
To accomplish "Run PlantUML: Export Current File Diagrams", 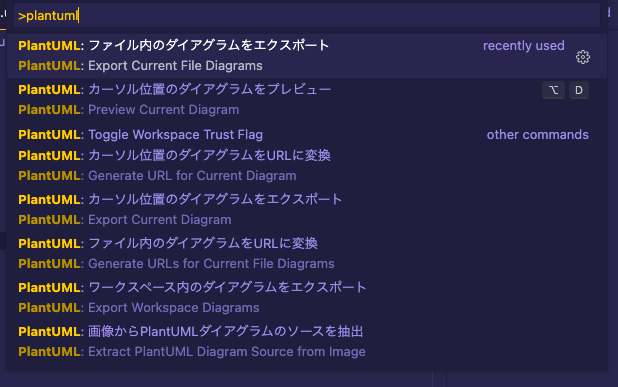I will coord(307,56).
